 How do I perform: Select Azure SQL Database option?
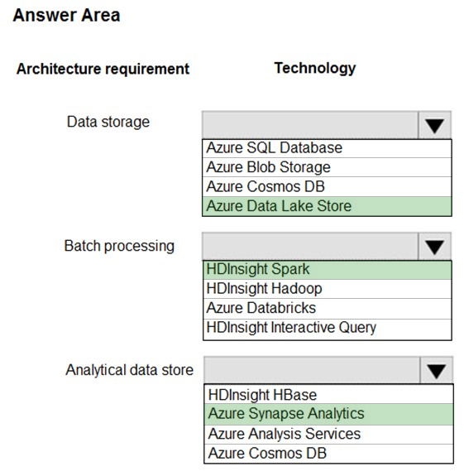click(x=327, y=148)
